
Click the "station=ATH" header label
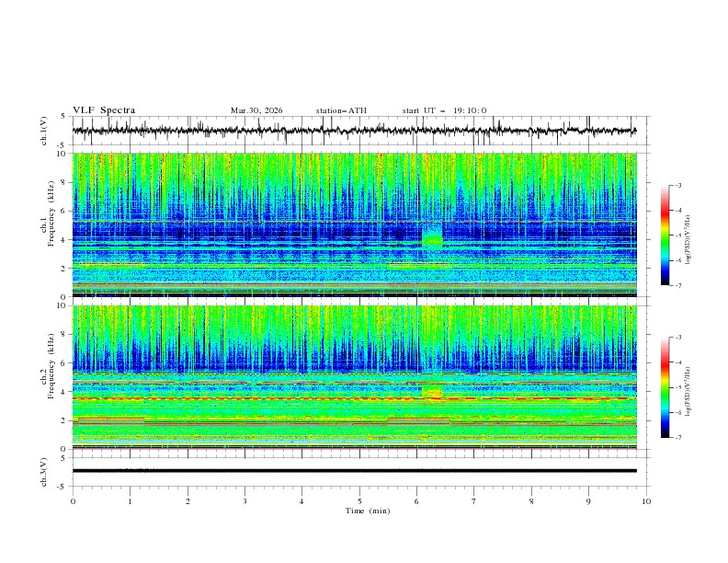(x=341, y=110)
